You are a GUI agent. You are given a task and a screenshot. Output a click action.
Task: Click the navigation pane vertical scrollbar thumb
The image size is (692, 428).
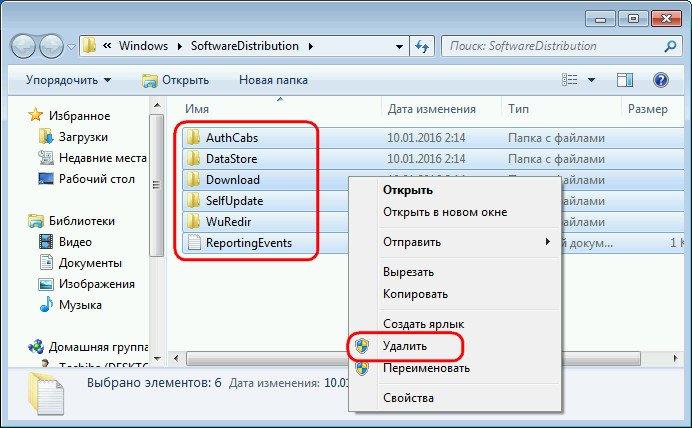click(x=157, y=185)
